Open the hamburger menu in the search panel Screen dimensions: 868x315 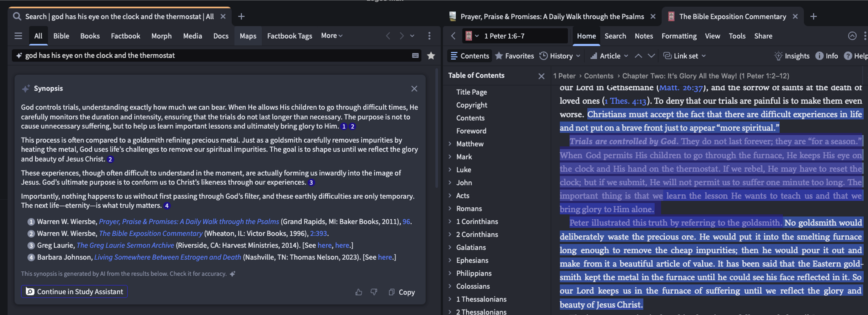[x=18, y=36]
